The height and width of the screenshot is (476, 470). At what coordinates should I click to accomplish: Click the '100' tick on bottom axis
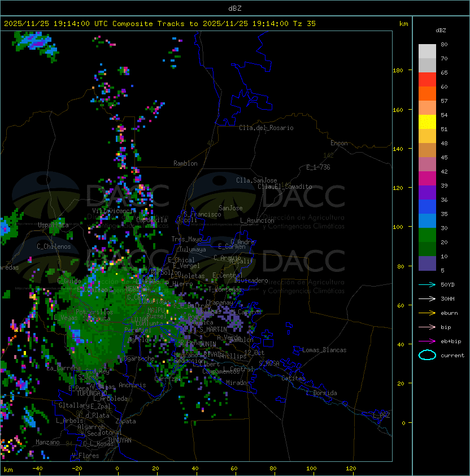[311, 469]
